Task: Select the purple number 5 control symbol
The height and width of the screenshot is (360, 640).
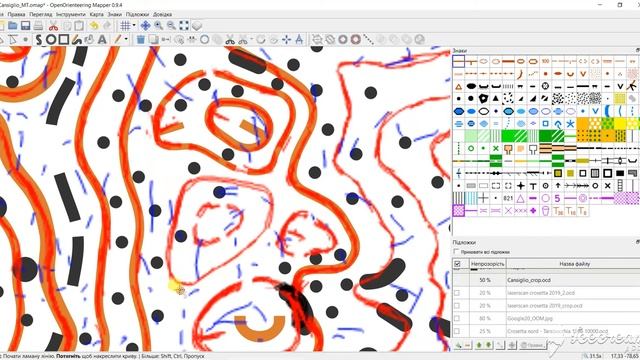Action: click(558, 198)
